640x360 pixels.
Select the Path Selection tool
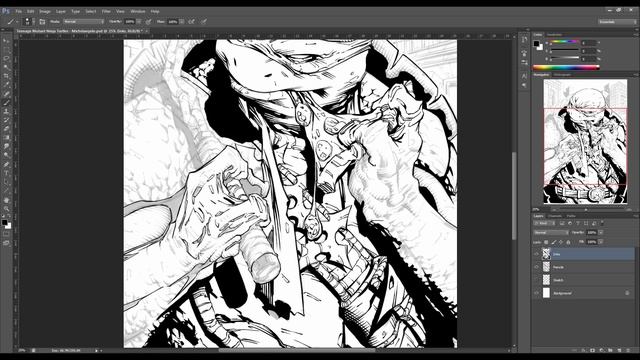tap(6, 182)
